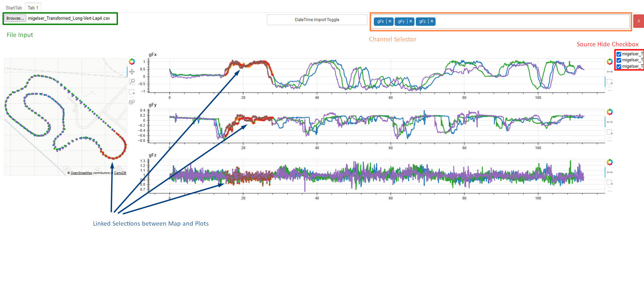This screenshot has height=302, width=644.
Task: Open the Bokeh logo right of gFy plot
Action: pyautogui.click(x=610, y=112)
